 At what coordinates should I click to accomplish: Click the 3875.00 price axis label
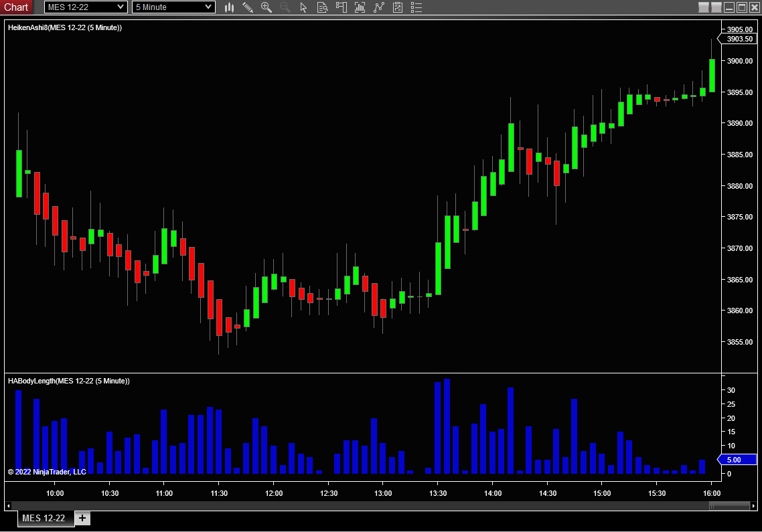pyautogui.click(x=740, y=217)
